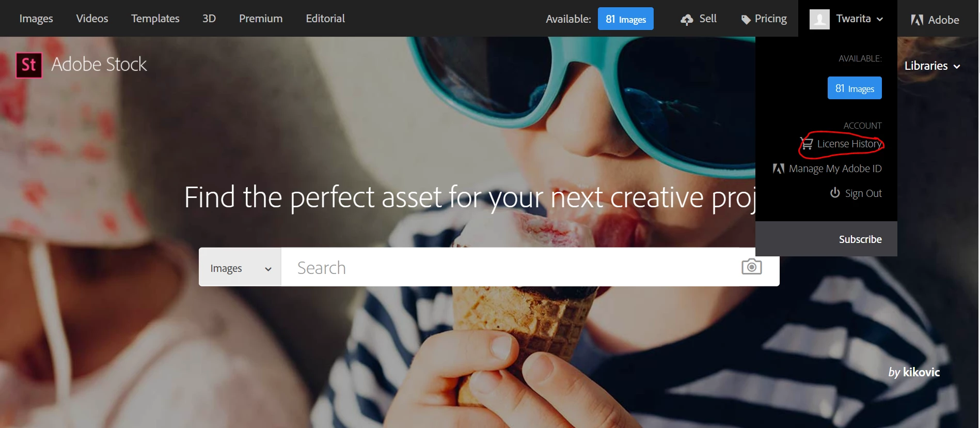Click the 81 Images button in account menu
This screenshot has height=428, width=980.
tap(855, 88)
